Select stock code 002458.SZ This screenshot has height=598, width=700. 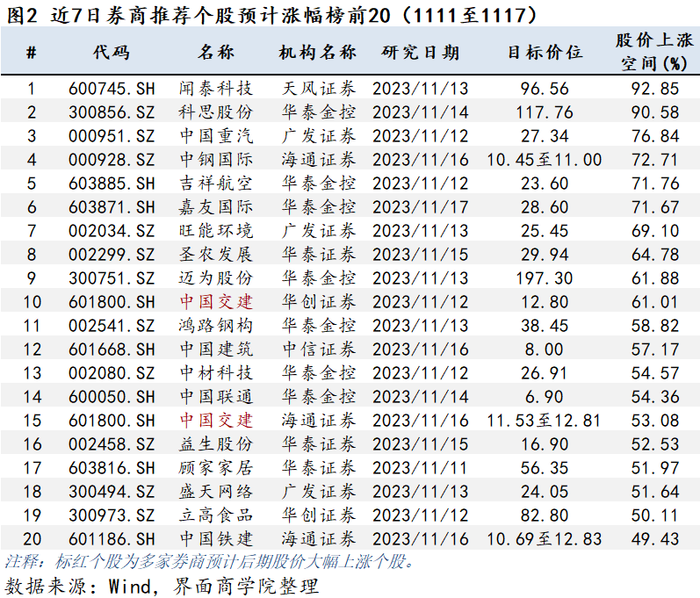pyautogui.click(x=112, y=443)
